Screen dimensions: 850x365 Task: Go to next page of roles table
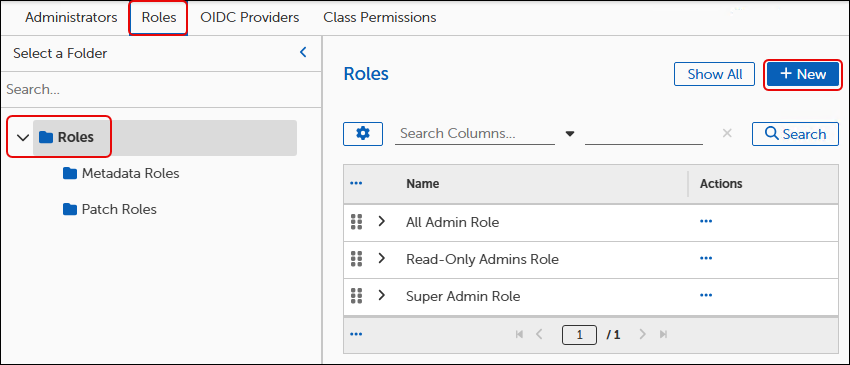(x=643, y=335)
